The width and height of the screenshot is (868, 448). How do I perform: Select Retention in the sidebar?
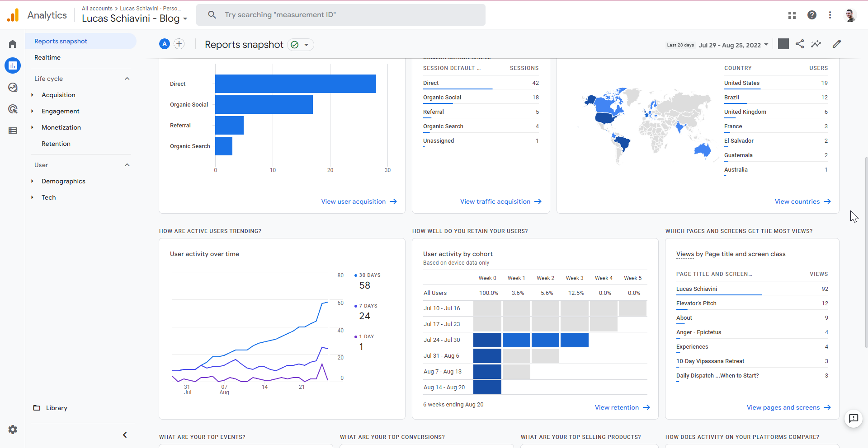coord(56,144)
